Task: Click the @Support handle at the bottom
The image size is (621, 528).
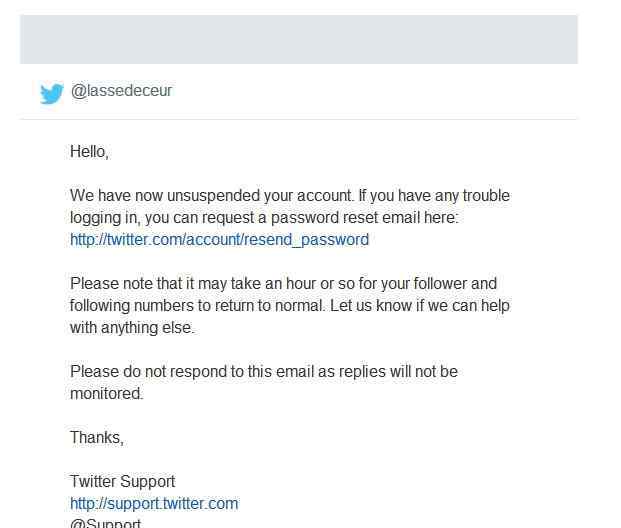Action: [105, 523]
